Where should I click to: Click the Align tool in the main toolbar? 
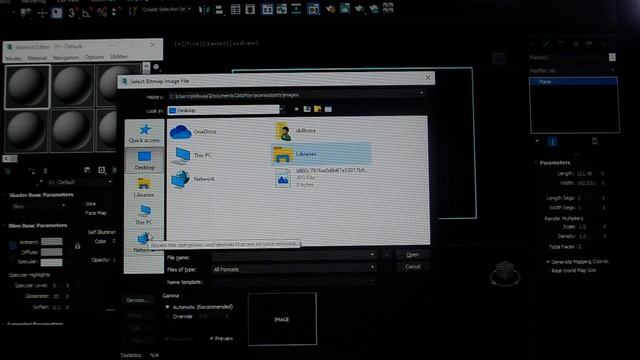click(219, 10)
